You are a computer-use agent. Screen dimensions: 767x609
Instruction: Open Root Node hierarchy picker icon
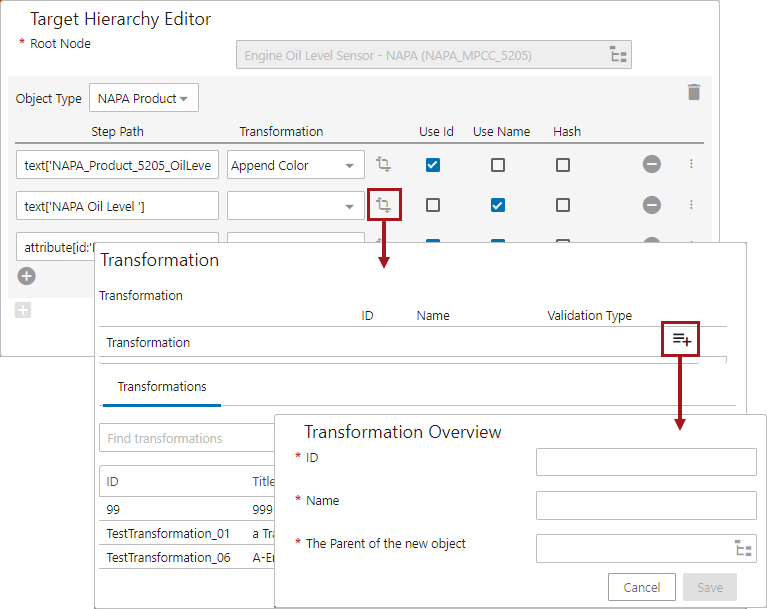(x=617, y=55)
